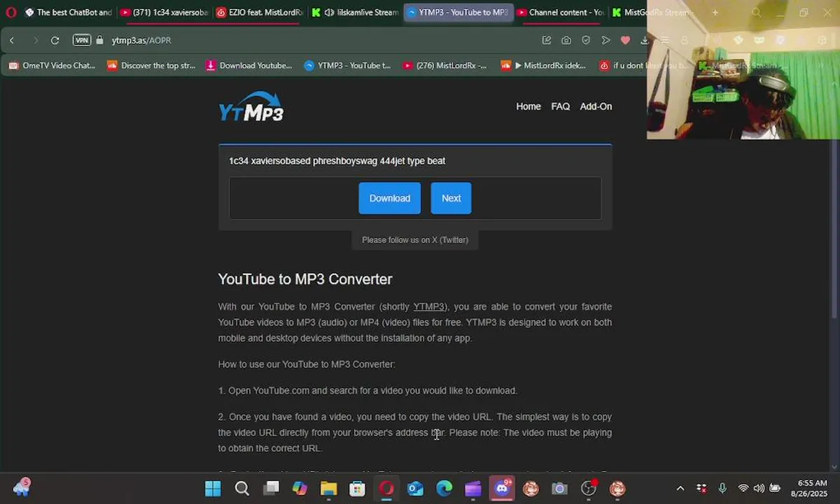
Task: Click the '1. Open YouTube.com and search' step text
Action: 367,391
